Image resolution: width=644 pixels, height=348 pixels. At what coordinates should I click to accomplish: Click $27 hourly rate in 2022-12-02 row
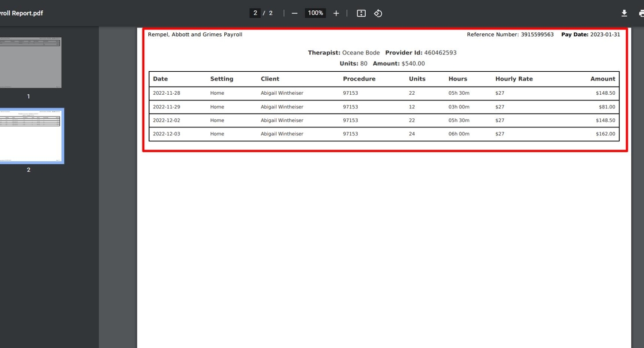[500, 120]
